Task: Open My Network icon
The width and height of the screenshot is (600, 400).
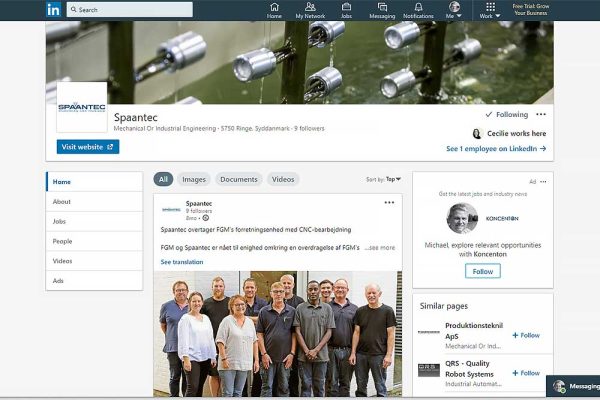Action: (x=310, y=10)
